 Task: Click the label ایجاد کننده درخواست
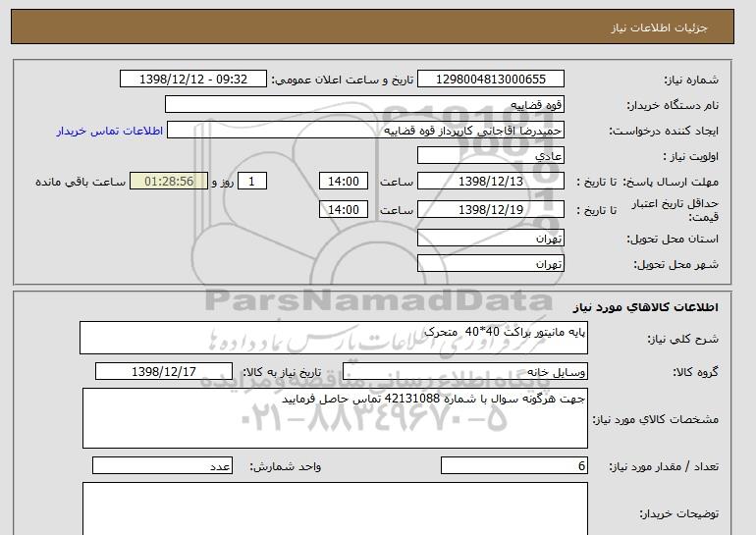coord(664,132)
